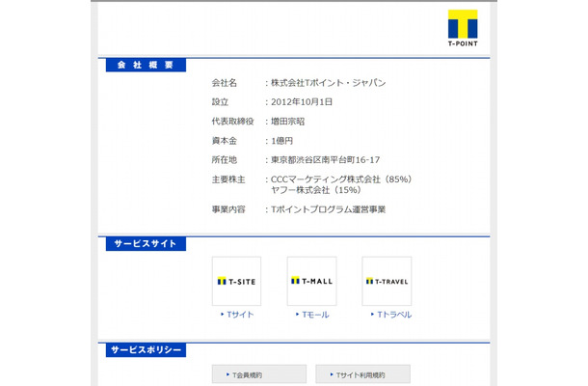The height and width of the screenshot is (386, 588).
Task: Open the Tサイト利用規約 button
Action: [363, 374]
